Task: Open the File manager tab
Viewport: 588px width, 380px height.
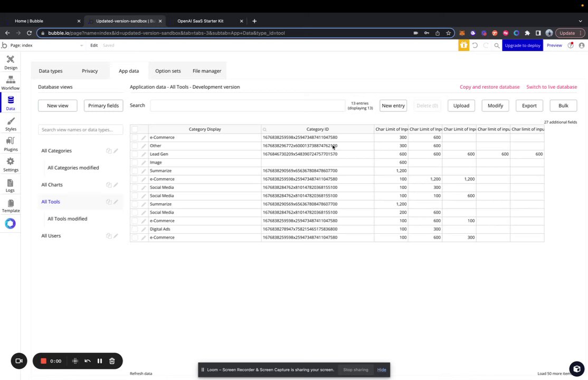Action: click(207, 71)
